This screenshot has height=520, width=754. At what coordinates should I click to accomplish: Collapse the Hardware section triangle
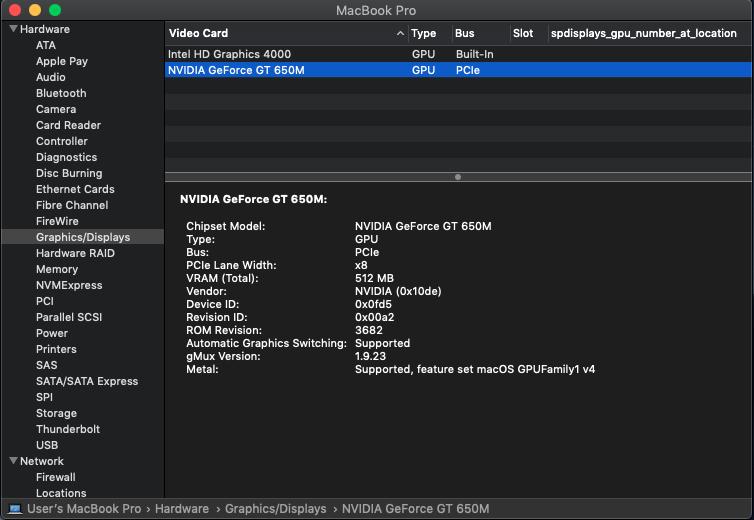pos(13,29)
